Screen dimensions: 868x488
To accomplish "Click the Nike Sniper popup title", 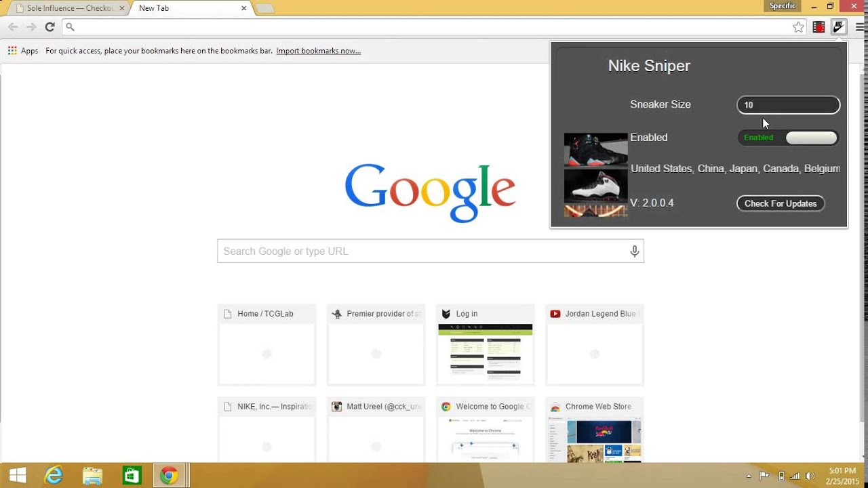I will pos(649,66).
